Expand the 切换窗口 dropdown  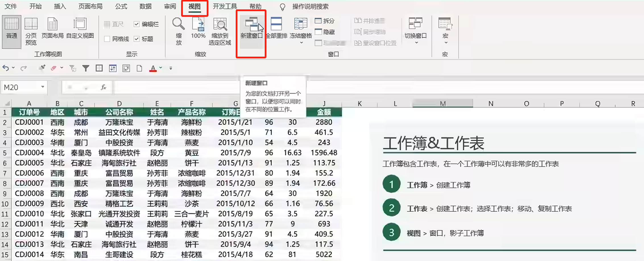tap(416, 42)
